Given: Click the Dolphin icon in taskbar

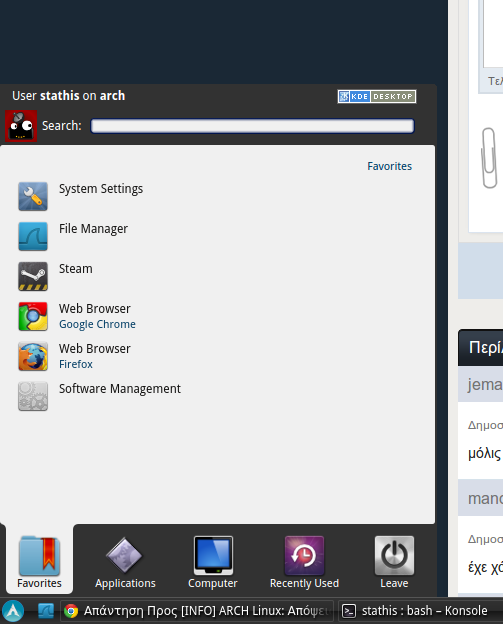Looking at the screenshot, I should click(45, 610).
